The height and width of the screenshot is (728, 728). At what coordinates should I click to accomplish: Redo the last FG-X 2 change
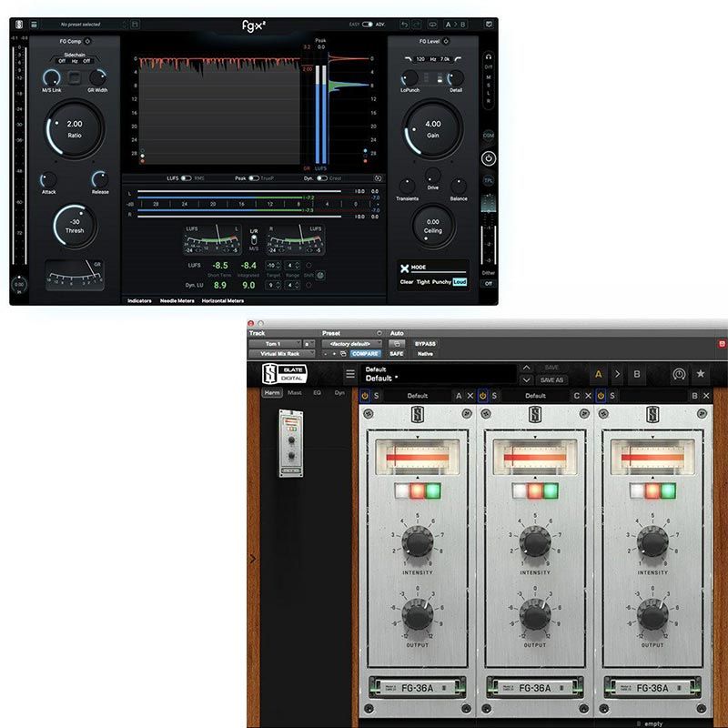click(417, 25)
